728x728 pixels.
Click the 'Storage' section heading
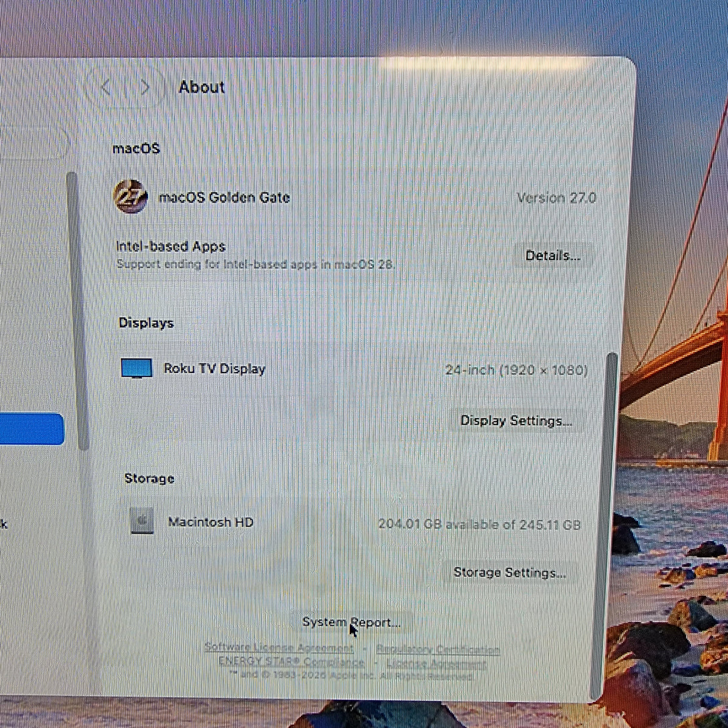coord(149,478)
